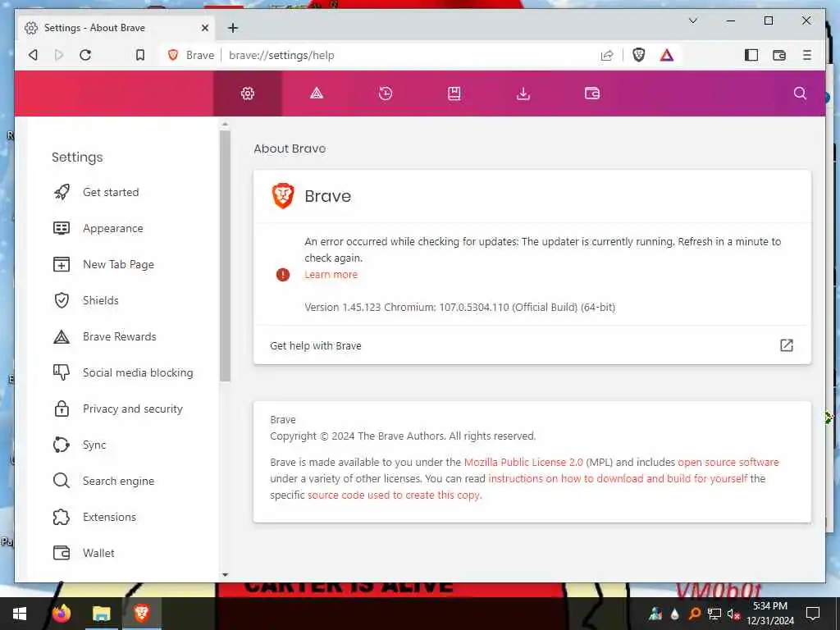The width and height of the screenshot is (840, 630).
Task: Click the network tray icon
Action: tap(714, 614)
